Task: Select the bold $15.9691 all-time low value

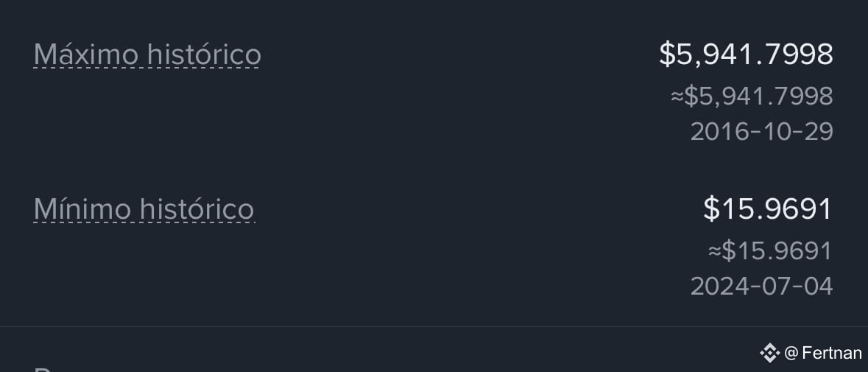Action: 768,209
